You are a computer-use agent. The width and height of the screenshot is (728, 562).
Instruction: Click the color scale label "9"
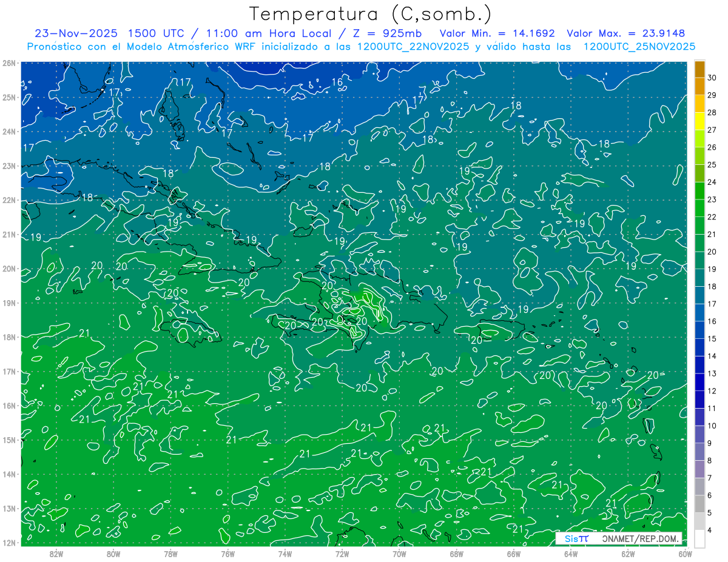point(710,443)
